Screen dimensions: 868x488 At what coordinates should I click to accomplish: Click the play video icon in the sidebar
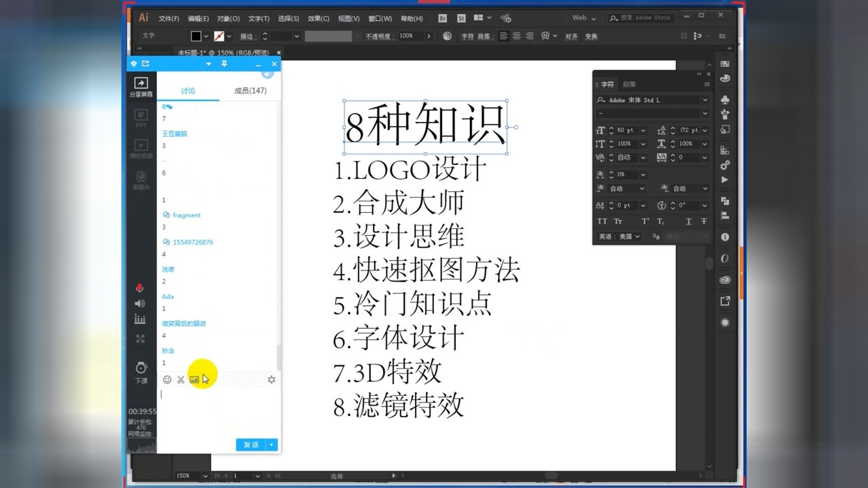141,145
